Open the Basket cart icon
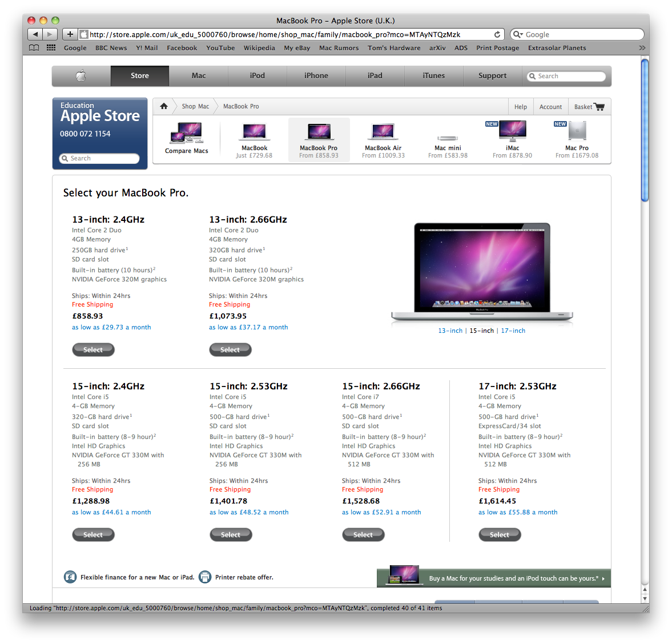The height and width of the screenshot is (644, 672). pyautogui.click(x=599, y=107)
